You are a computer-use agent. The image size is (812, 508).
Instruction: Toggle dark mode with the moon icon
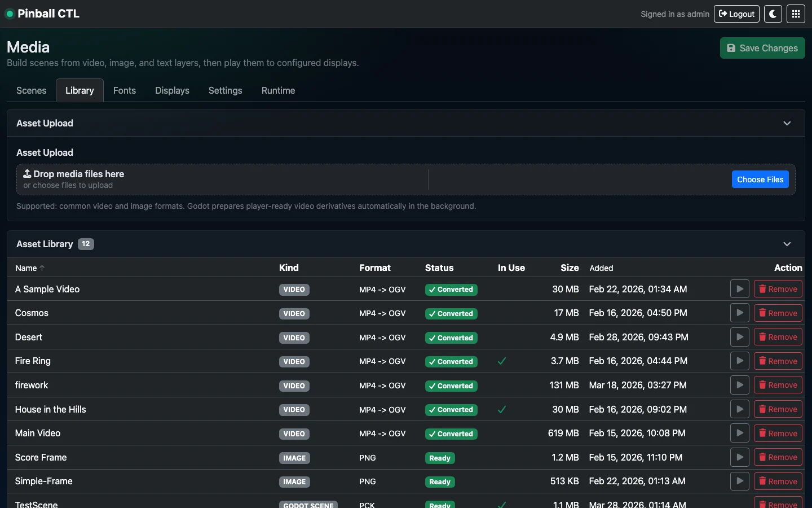pos(773,14)
